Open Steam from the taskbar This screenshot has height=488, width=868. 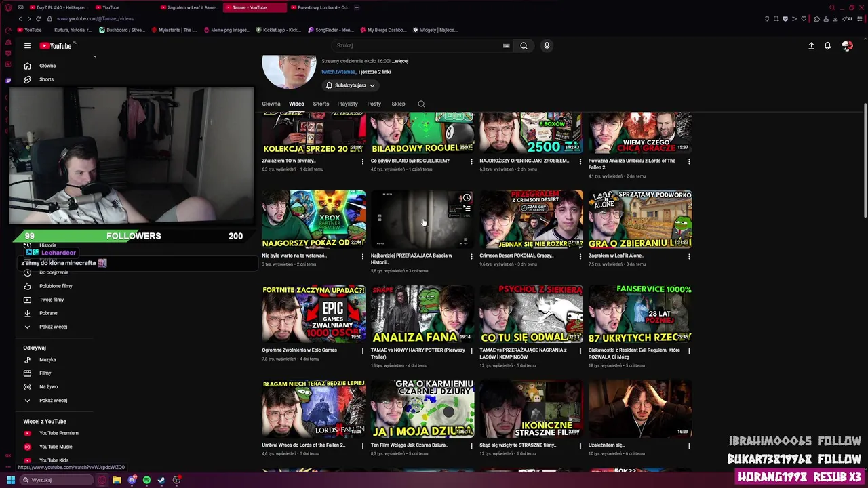[161, 480]
